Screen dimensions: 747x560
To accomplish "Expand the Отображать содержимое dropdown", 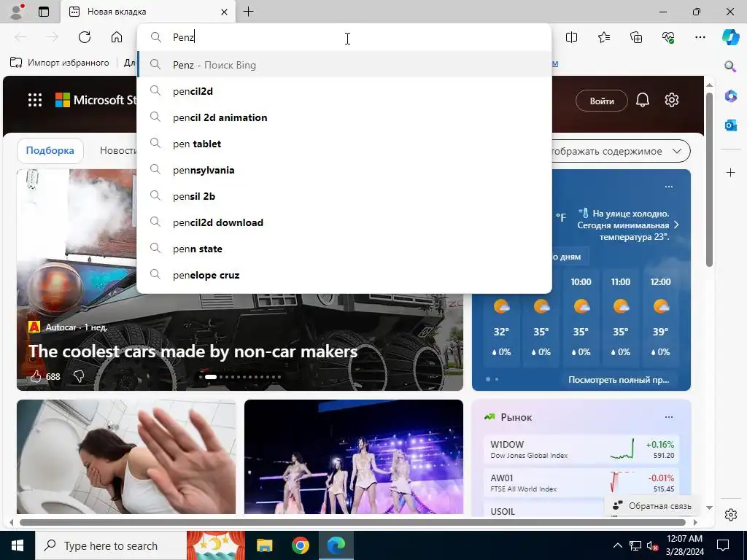I will click(x=622, y=151).
